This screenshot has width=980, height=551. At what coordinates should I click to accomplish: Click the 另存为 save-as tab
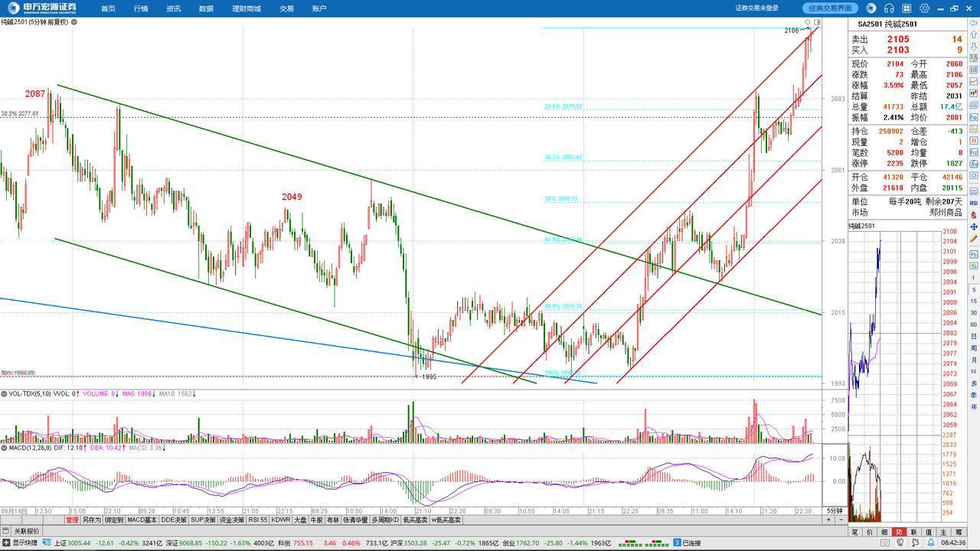point(91,520)
